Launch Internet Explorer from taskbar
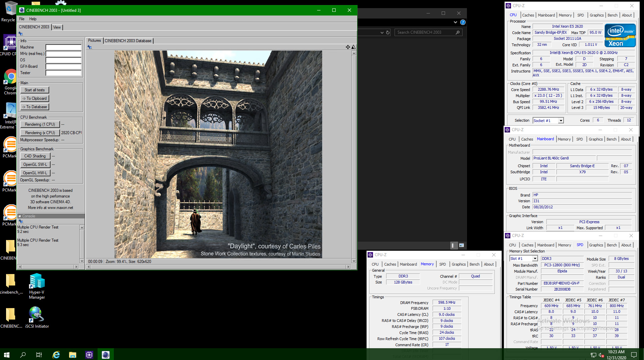The width and height of the screenshot is (644, 360). tap(56, 354)
